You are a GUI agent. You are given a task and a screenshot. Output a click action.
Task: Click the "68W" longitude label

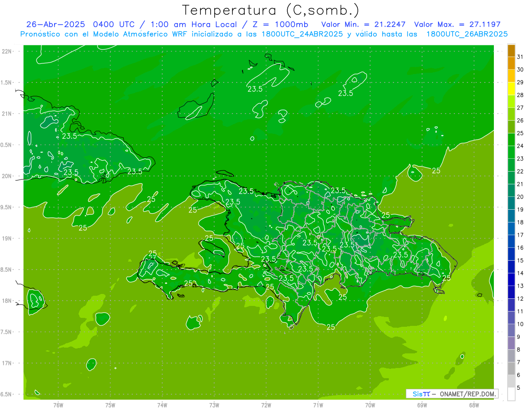pyautogui.click(x=474, y=405)
